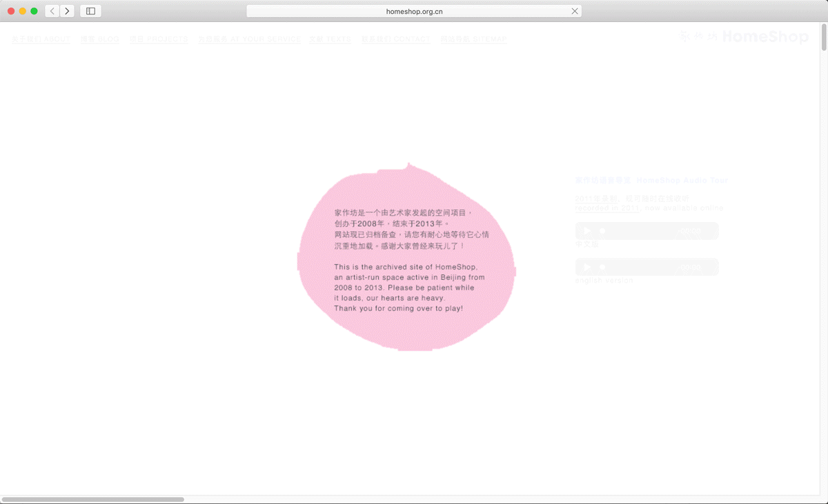Click the Chinese version audio time readout
828x504 pixels.
click(689, 231)
